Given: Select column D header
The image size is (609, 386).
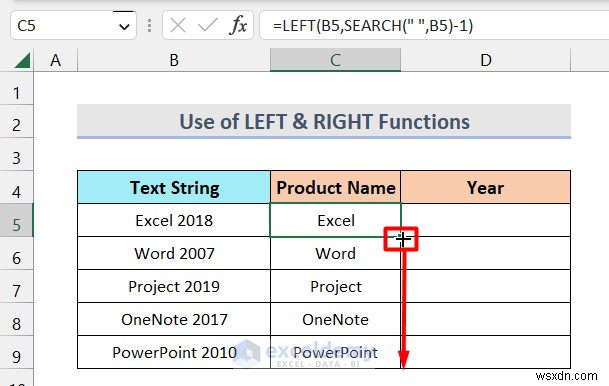Looking at the screenshot, I should (x=485, y=60).
